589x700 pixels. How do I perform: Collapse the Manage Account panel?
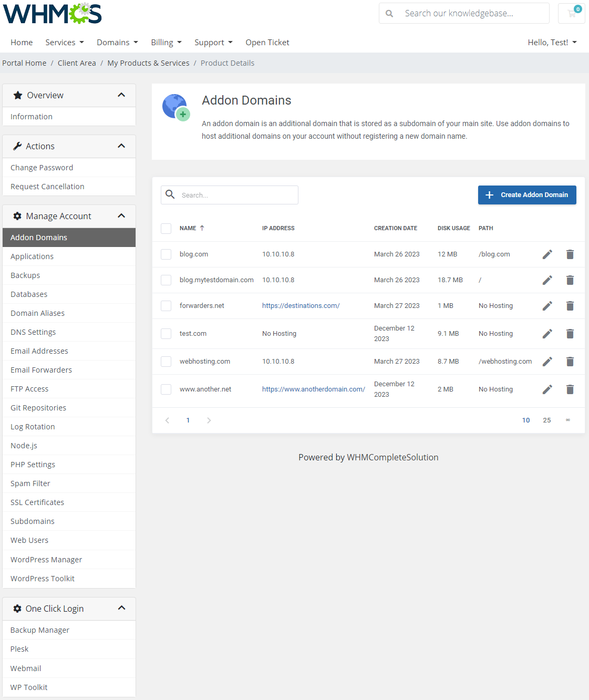click(x=121, y=216)
